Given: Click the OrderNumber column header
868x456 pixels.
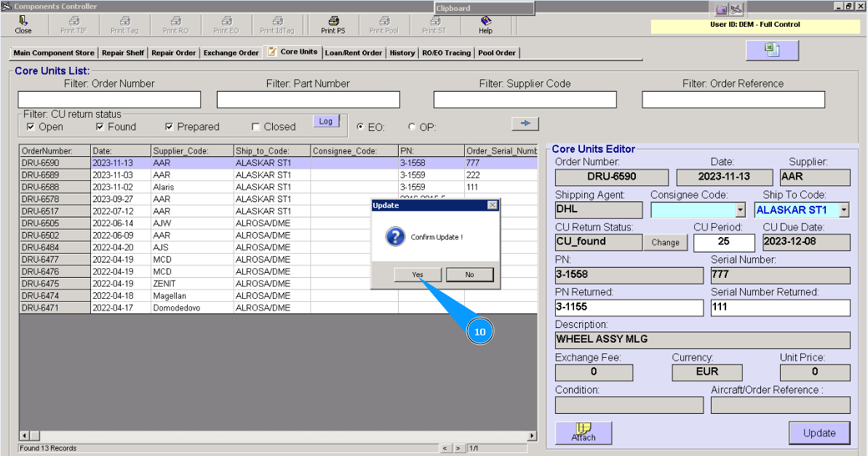Looking at the screenshot, I should [x=55, y=151].
